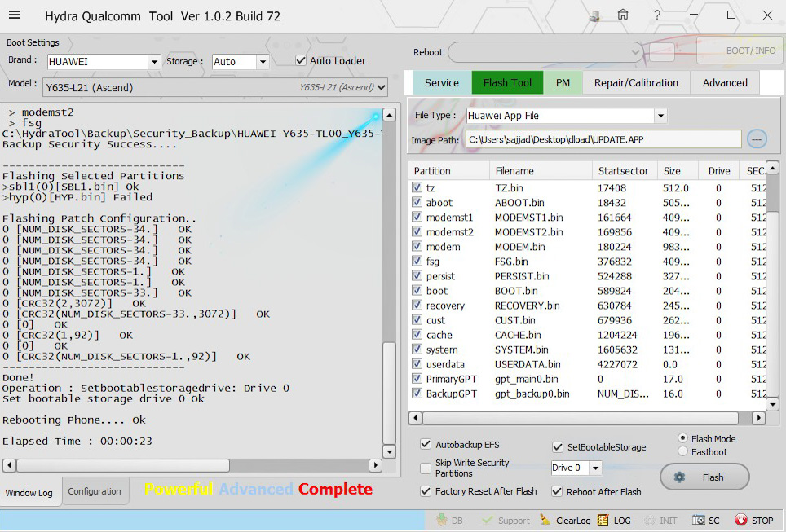Toggle Autobackup EFS option
Screen dimensions: 786x532
pos(426,444)
